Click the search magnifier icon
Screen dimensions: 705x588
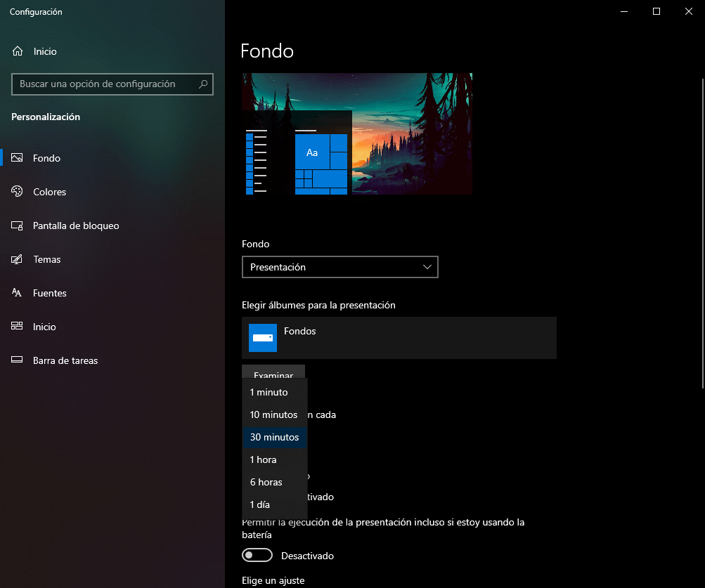pyautogui.click(x=203, y=84)
